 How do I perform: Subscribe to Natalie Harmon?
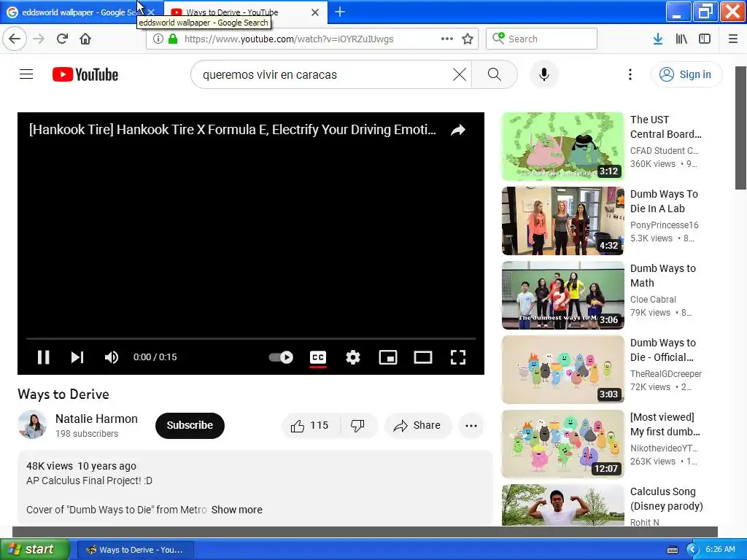pos(190,425)
